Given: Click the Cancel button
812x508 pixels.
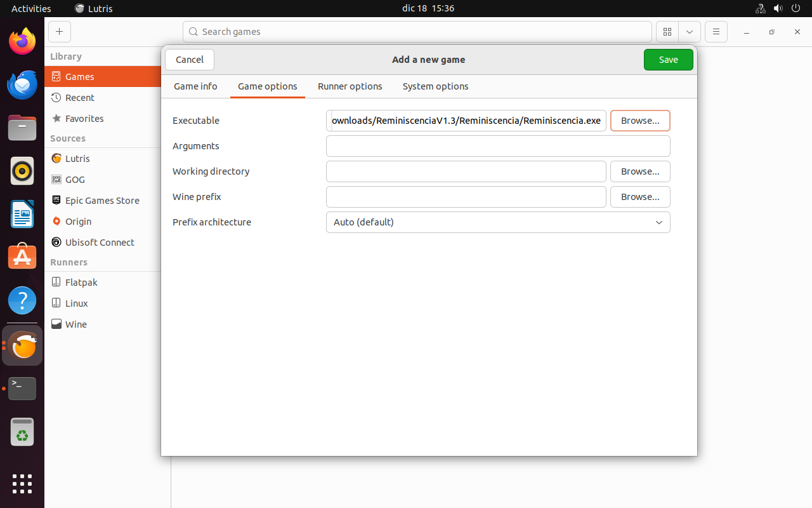Looking at the screenshot, I should (x=190, y=60).
